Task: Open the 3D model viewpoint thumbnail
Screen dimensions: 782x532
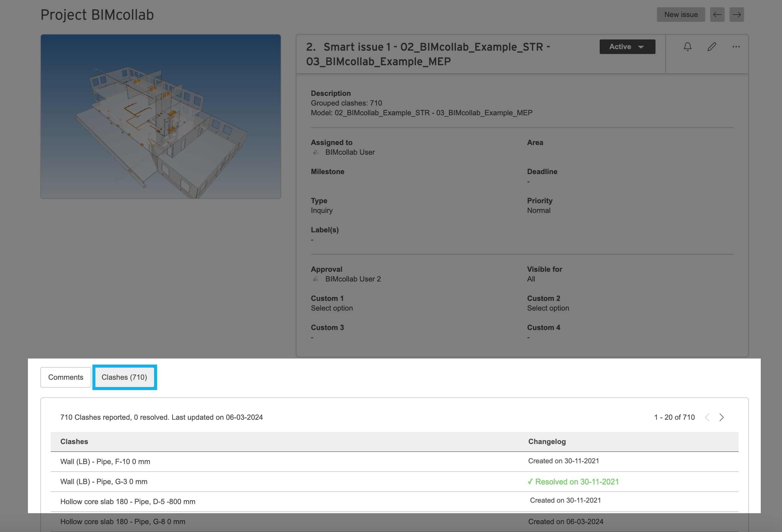Action: click(161, 116)
